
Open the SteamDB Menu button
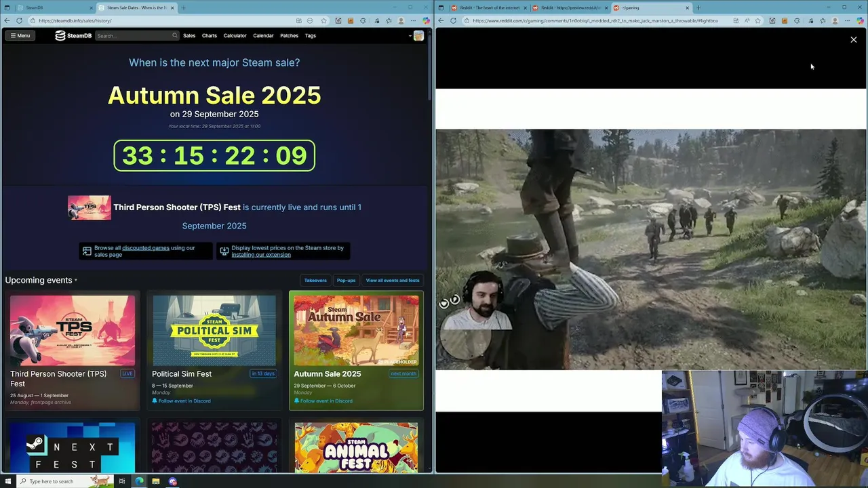20,35
